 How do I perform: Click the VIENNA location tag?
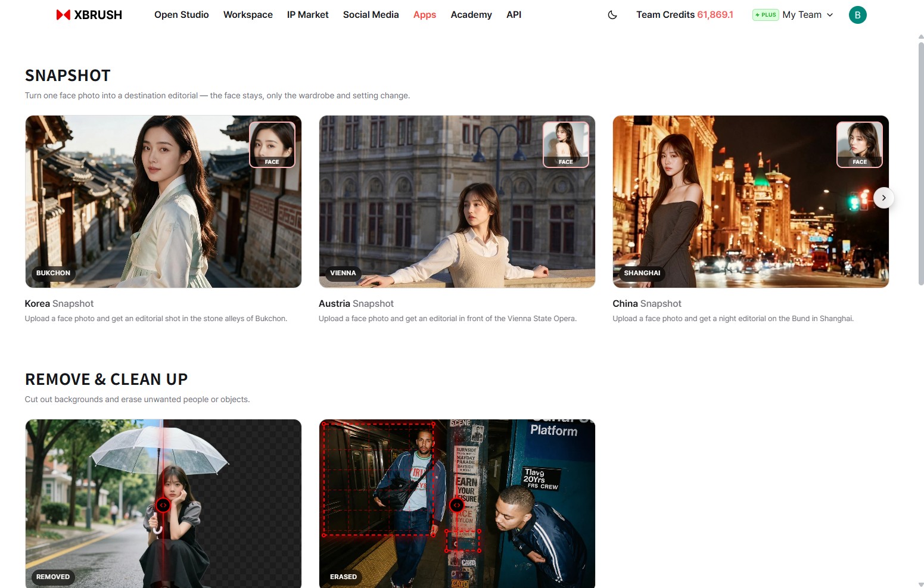pos(343,273)
